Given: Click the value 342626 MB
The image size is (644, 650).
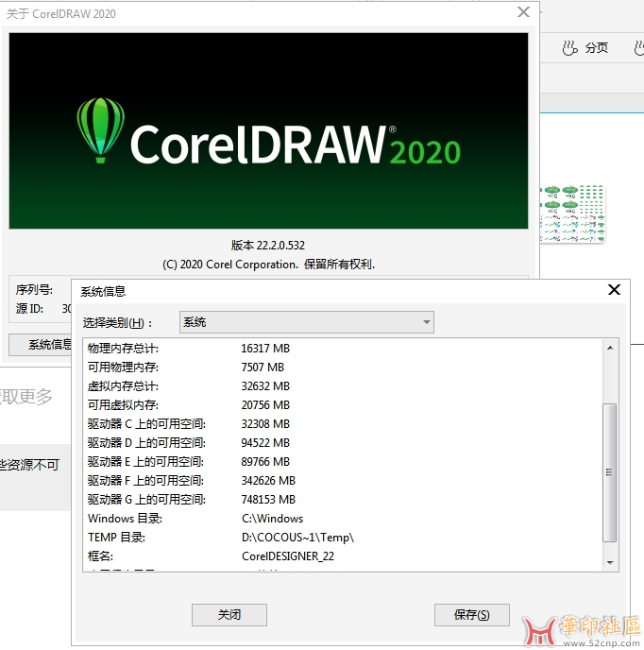Looking at the screenshot, I should 268,481.
